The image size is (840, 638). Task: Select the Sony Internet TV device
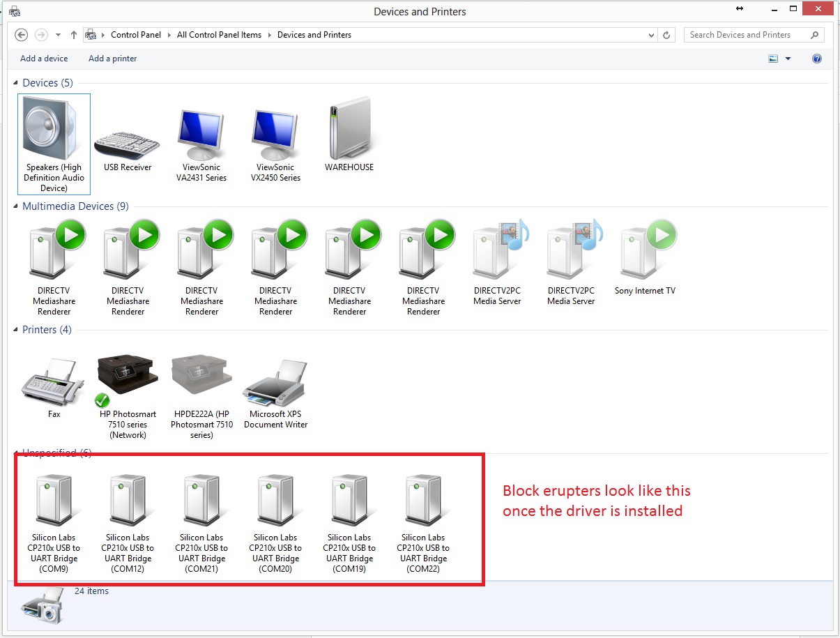click(x=645, y=258)
